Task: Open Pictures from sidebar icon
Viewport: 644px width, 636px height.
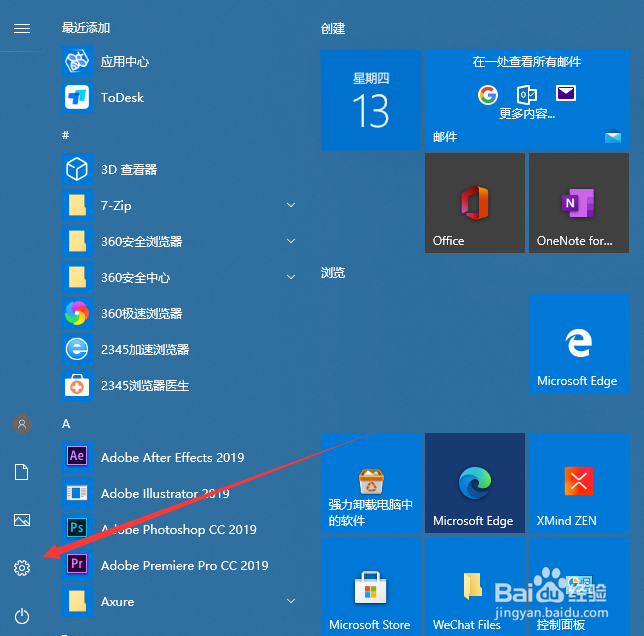Action: pyautogui.click(x=22, y=520)
